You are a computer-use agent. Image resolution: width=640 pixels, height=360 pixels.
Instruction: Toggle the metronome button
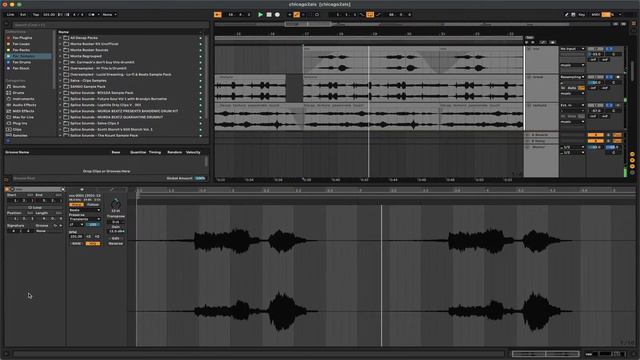(91, 14)
